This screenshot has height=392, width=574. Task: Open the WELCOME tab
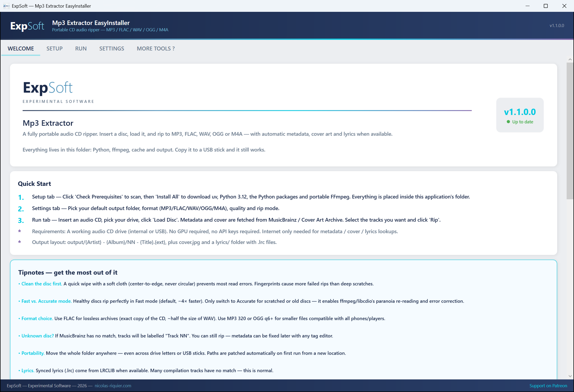pos(21,49)
